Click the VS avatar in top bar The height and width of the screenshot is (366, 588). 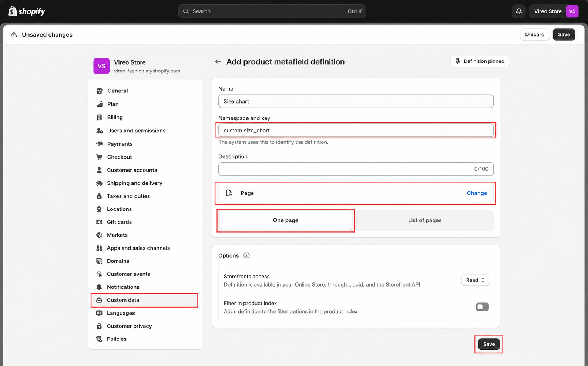pos(572,11)
